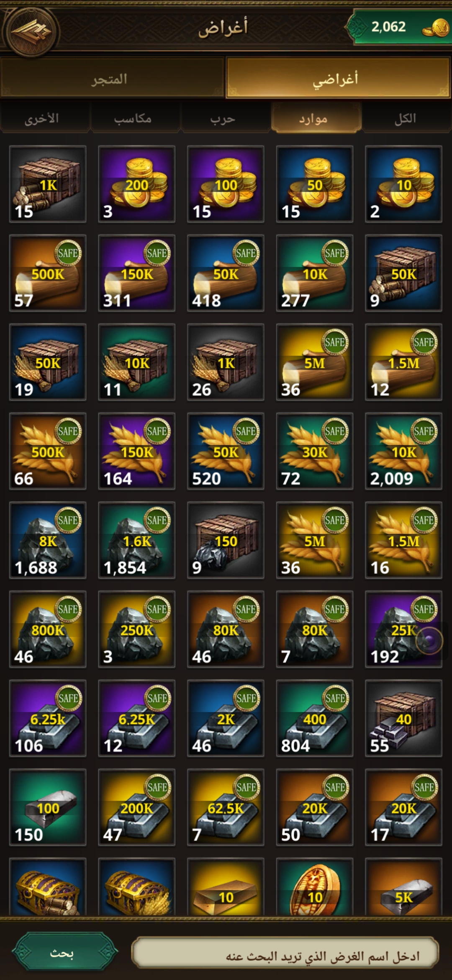Viewport: 452px width, 980px height.
Task: Select the 500K safe wood log item
Action: click(48, 273)
